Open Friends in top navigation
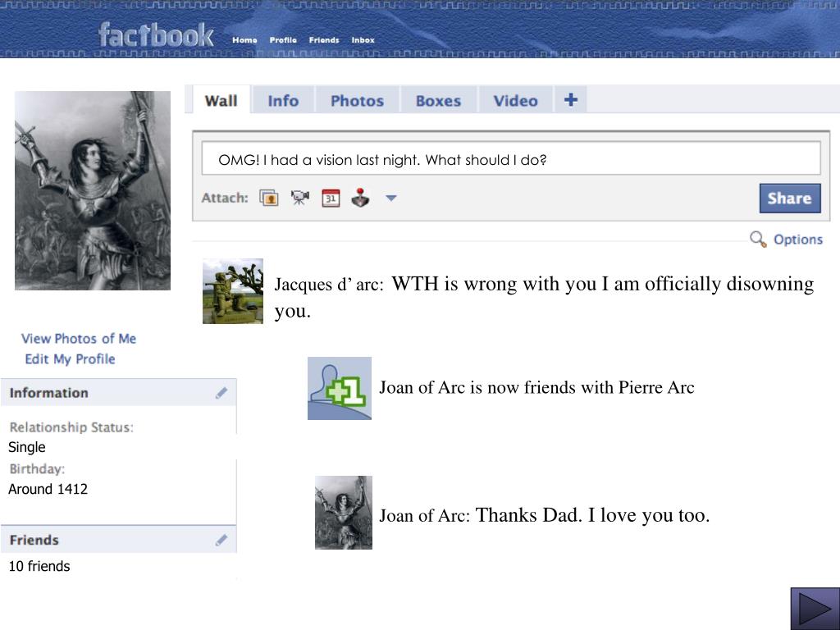Viewport: 840px width, 630px height. pos(323,40)
